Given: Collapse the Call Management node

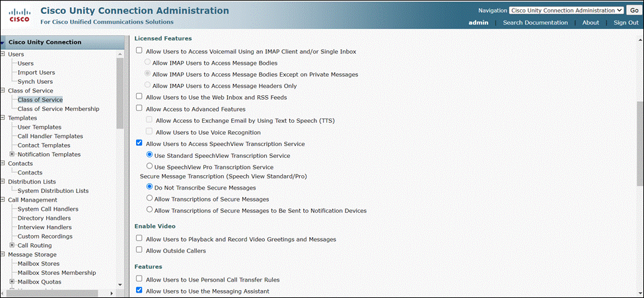Looking at the screenshot, I should (3, 200).
